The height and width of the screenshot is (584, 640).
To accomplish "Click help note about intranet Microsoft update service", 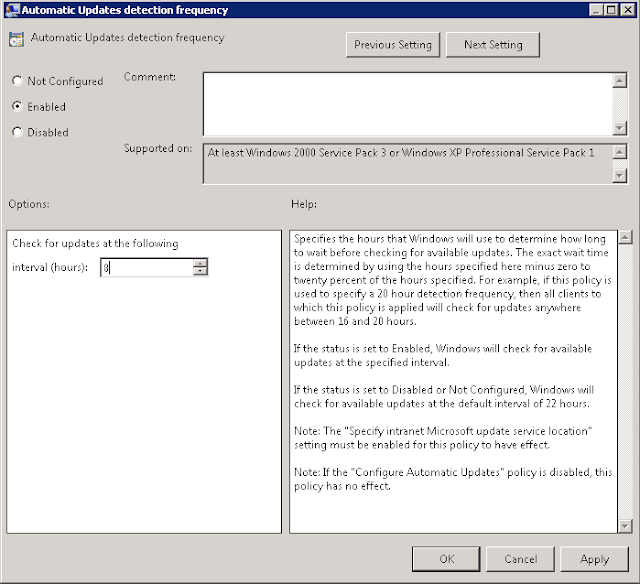I will (443, 438).
